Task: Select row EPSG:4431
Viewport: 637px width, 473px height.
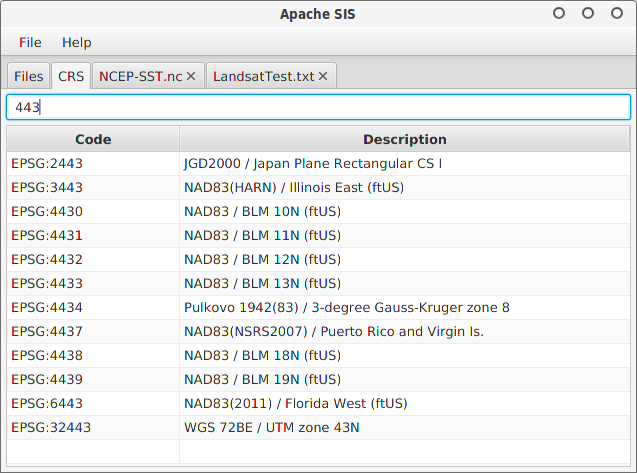Action: 318,235
